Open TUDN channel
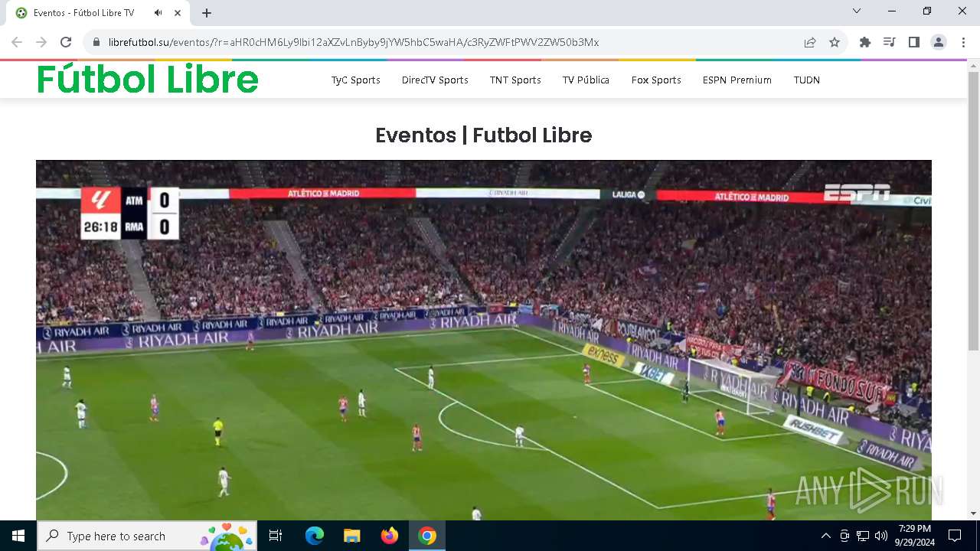This screenshot has width=980, height=551. (x=807, y=80)
